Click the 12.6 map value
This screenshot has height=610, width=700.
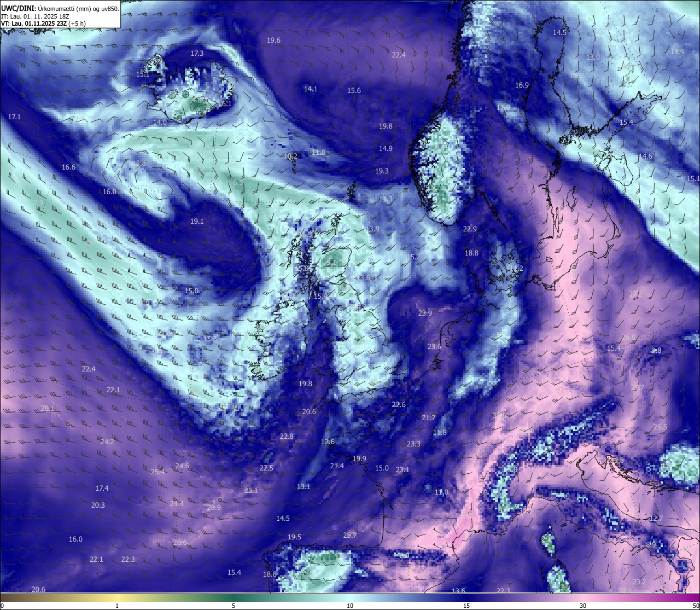[x=328, y=442]
